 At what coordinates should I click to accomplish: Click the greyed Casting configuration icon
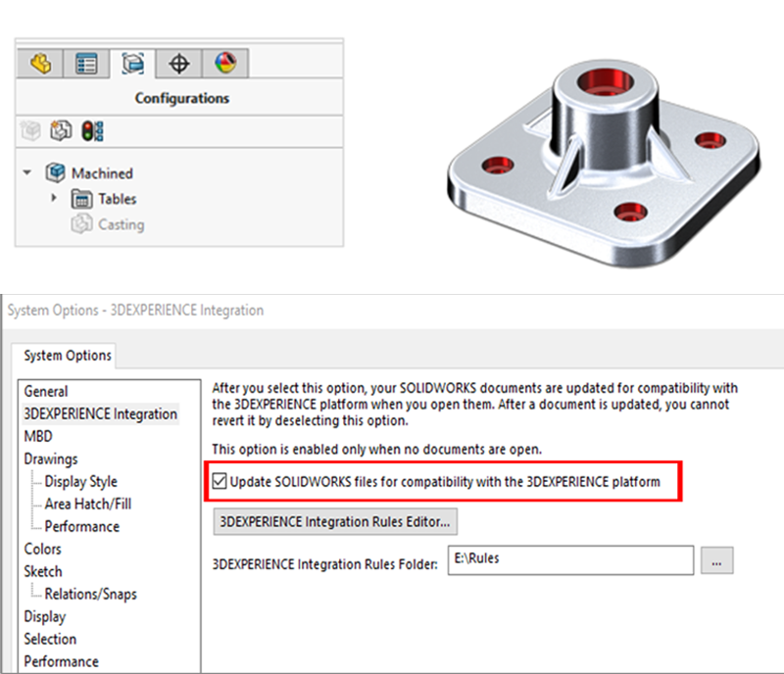pyautogui.click(x=81, y=224)
